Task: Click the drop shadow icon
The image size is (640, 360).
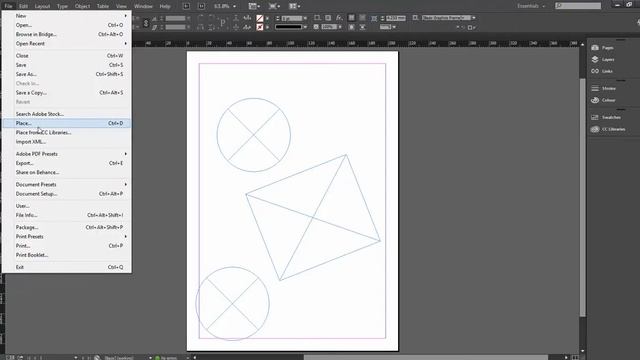Action: pyautogui.click(x=329, y=18)
